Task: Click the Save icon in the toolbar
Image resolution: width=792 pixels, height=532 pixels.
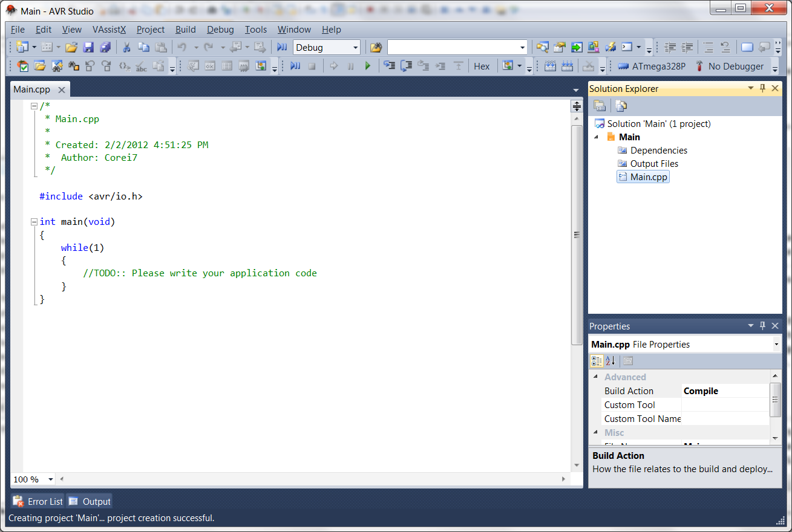Action: tap(88, 47)
